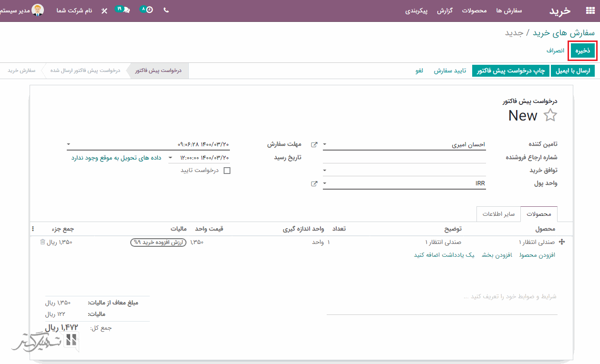
Task: Expand the توافق خرید dropdown
Action: click(x=325, y=171)
